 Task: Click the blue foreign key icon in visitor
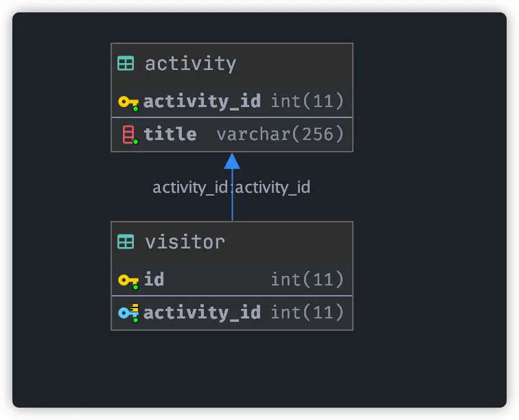coord(128,313)
